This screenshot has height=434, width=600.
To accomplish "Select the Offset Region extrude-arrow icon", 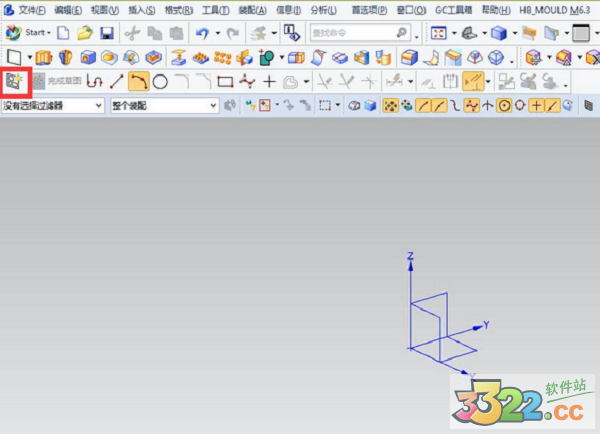I will [x=178, y=57].
